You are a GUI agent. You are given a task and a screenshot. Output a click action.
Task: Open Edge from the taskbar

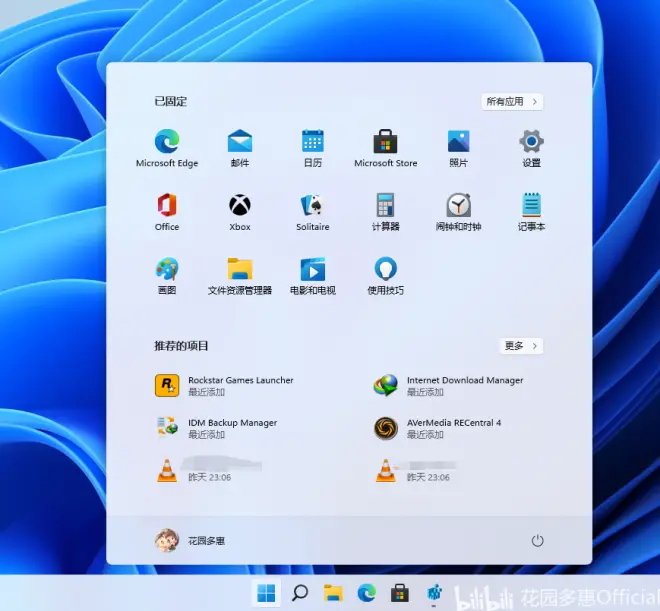[x=367, y=593]
